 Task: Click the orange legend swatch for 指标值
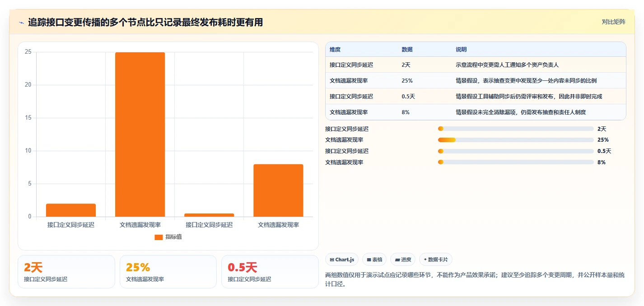point(159,237)
